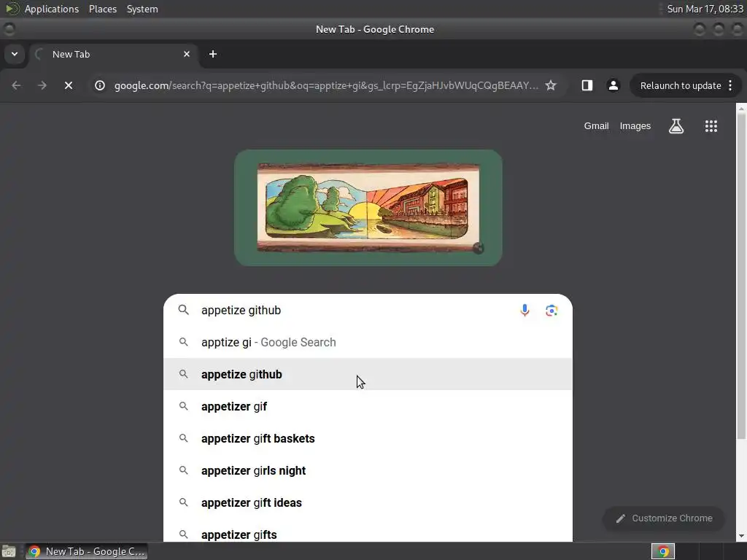Screen dimensions: 747x560
Task: Start voice search with the microphone
Action: coord(525,311)
